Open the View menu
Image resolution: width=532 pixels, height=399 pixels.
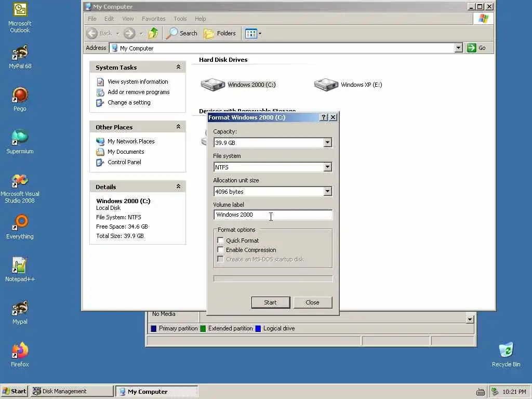[x=128, y=19]
